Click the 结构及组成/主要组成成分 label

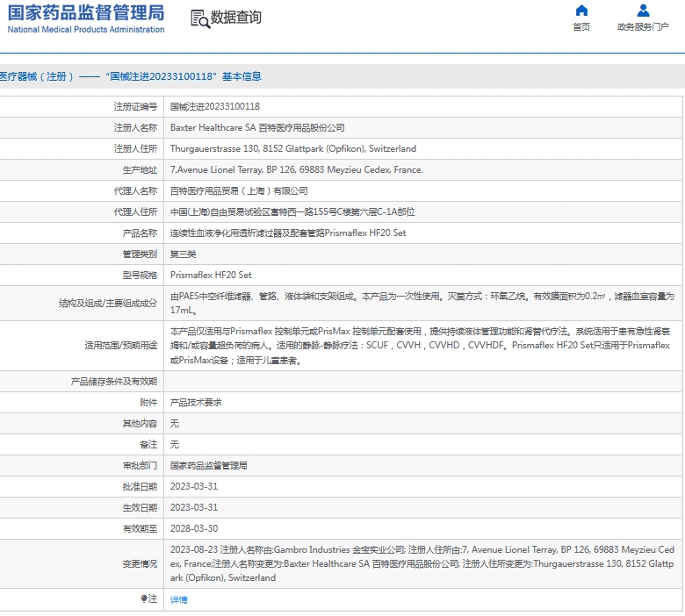point(108,303)
